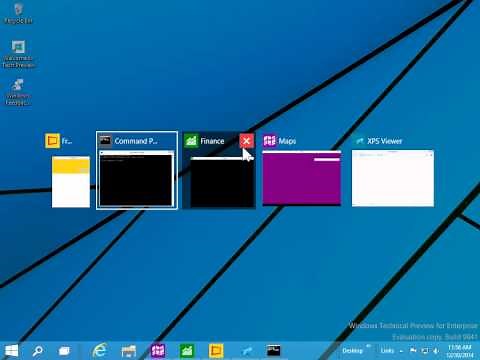
Task: Click the Command Prompt icon in the task switcher
Action: pyautogui.click(x=105, y=141)
